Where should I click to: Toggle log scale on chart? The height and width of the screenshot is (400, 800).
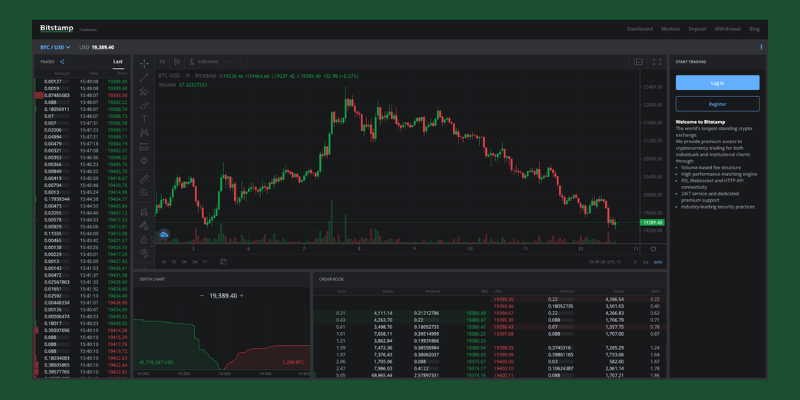[x=645, y=262]
